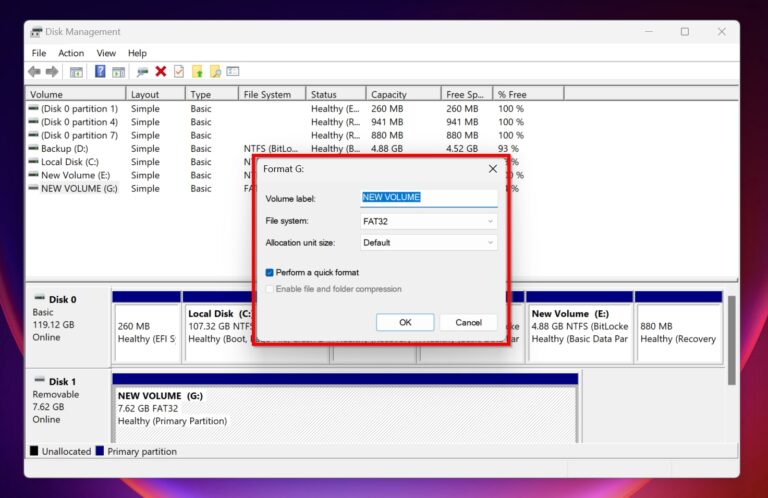Open the Action menu

(71, 53)
